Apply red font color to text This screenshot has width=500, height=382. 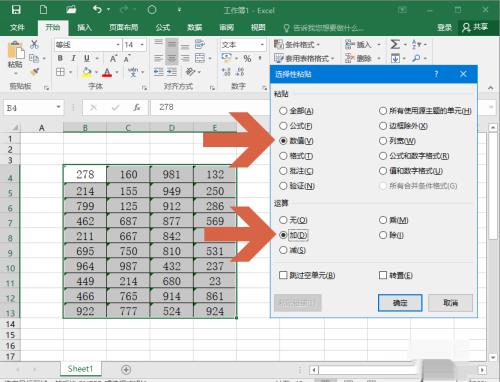[x=107, y=72]
